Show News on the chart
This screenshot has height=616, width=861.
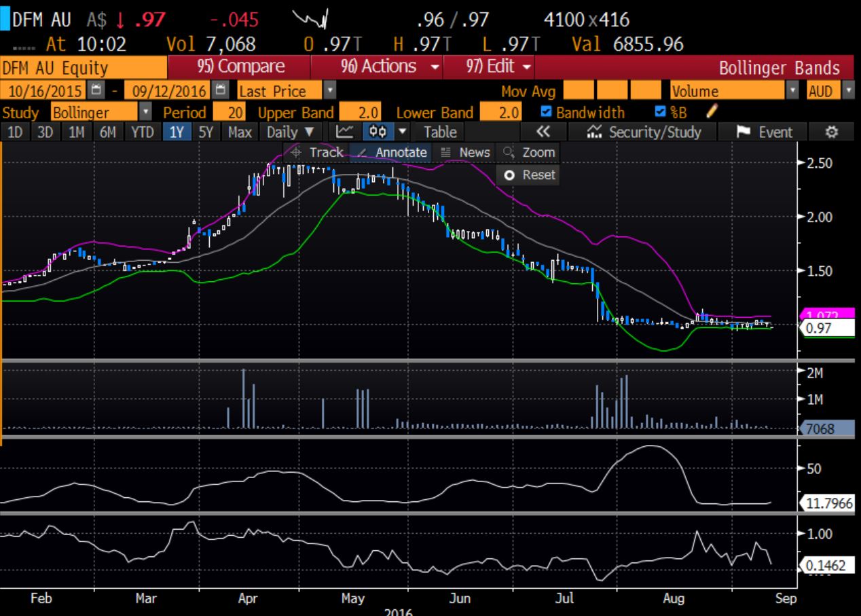coord(465,152)
